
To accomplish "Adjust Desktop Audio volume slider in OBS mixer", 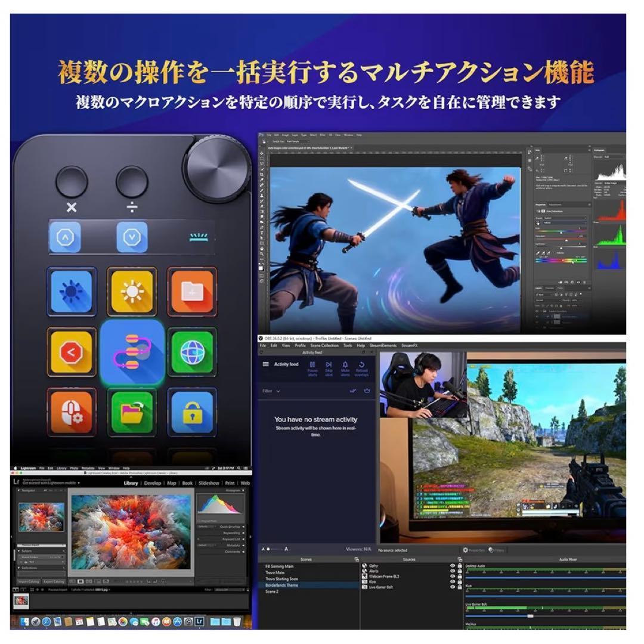I will click(x=546, y=578).
